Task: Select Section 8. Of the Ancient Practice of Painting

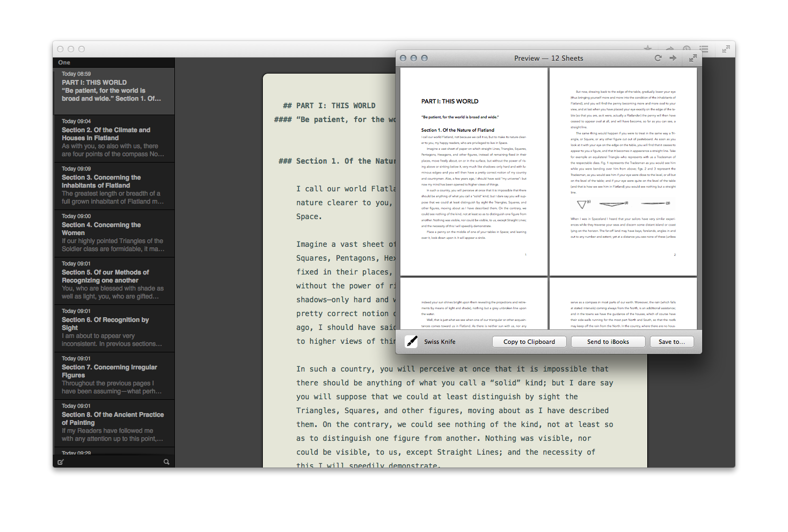Action: coord(114,423)
